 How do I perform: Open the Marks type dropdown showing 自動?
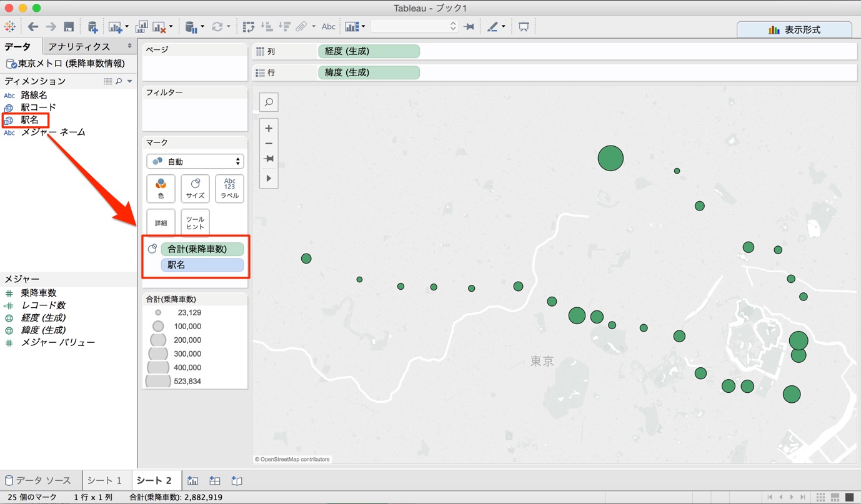[195, 161]
